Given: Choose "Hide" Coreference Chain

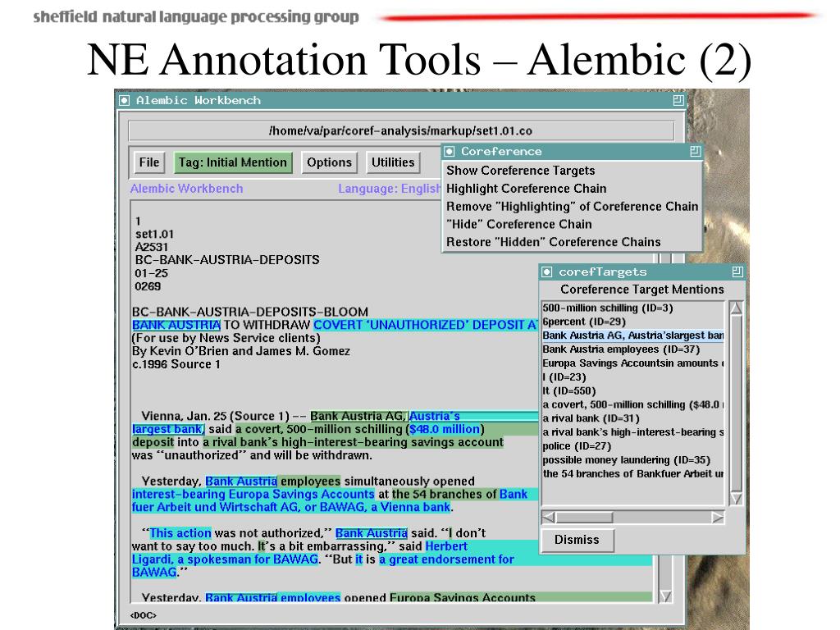Looking at the screenshot, I should 519,224.
